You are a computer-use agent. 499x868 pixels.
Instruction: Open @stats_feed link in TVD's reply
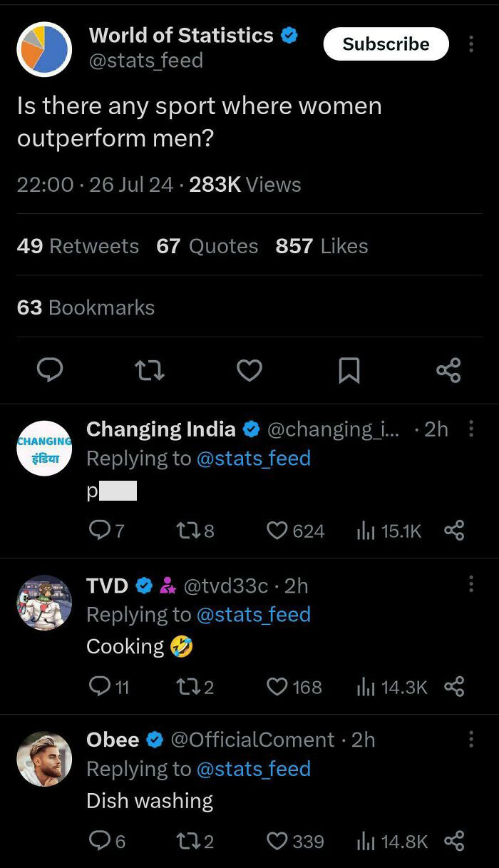pyautogui.click(x=253, y=615)
